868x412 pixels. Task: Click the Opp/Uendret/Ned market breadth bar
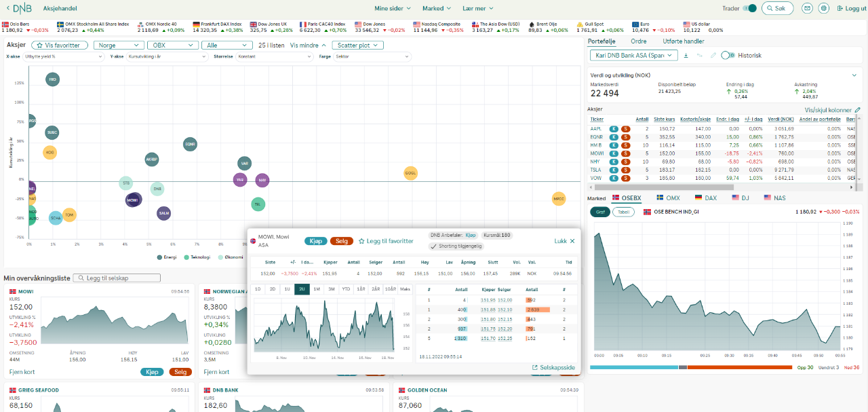click(691, 367)
